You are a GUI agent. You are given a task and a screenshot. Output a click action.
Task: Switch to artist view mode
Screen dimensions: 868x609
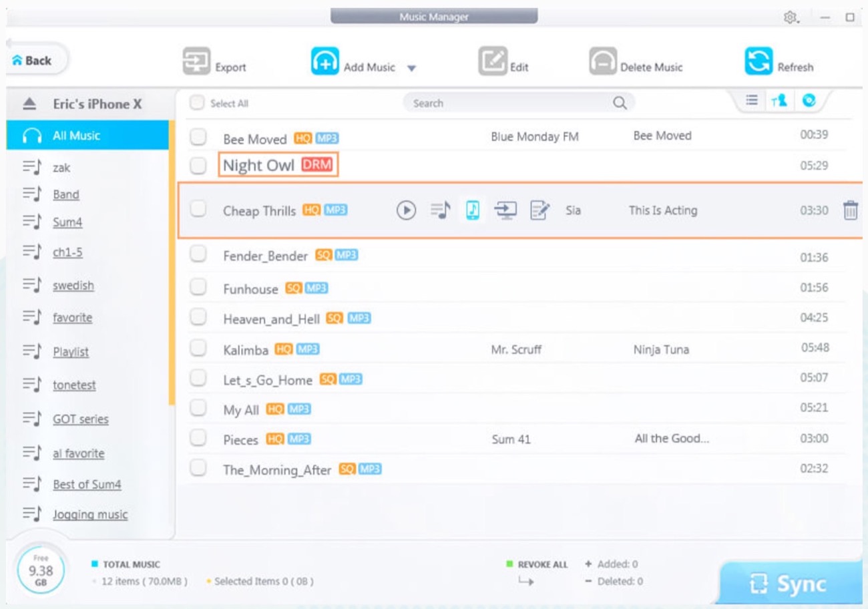(779, 101)
